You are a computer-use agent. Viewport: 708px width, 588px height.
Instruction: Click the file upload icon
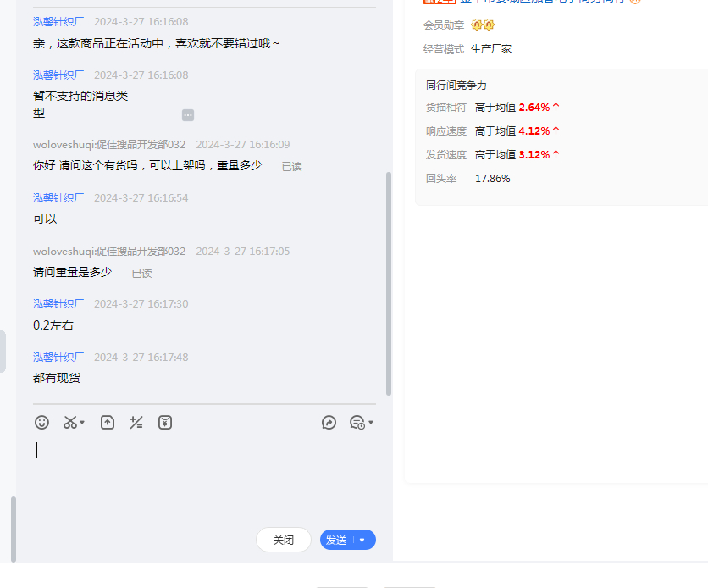(x=108, y=422)
